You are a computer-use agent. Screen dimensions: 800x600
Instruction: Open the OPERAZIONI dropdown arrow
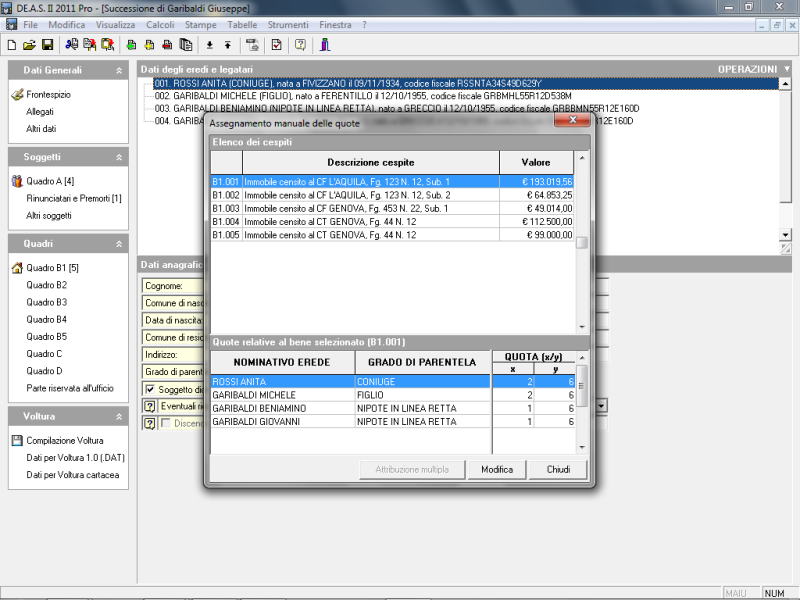point(787,69)
